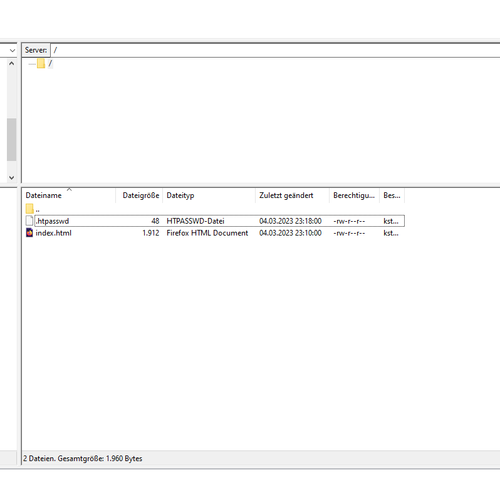Click permissions cell of index.html row

click(x=349, y=233)
